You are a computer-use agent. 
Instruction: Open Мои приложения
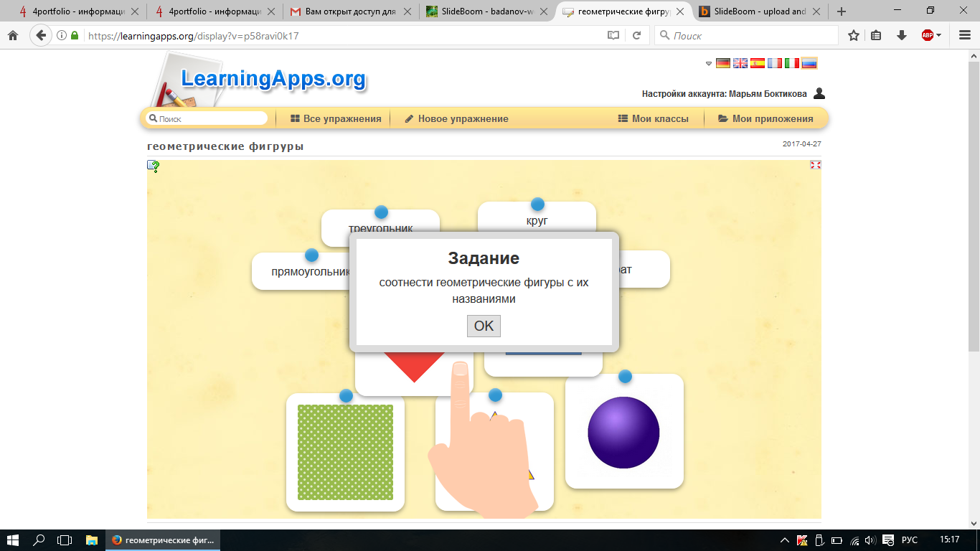(765, 119)
